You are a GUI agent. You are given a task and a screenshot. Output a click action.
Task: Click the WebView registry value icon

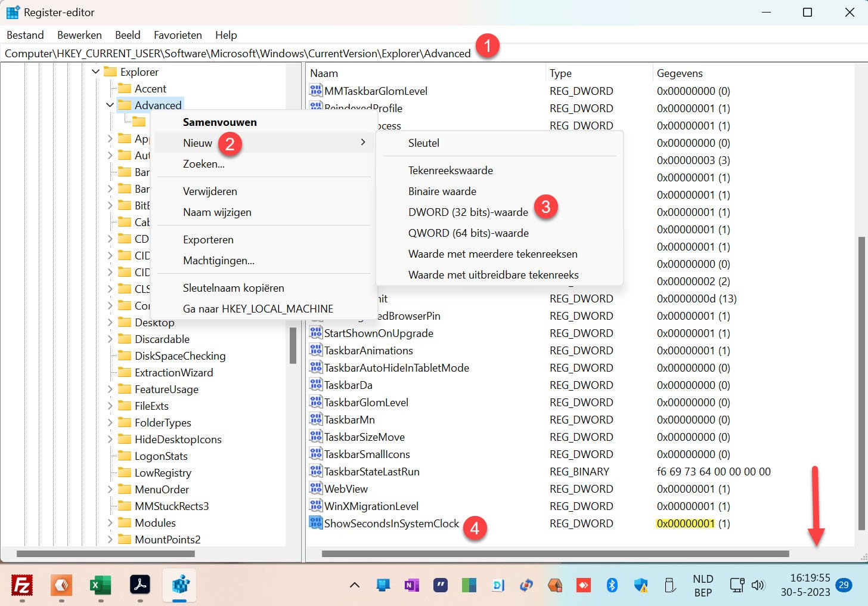(x=315, y=488)
